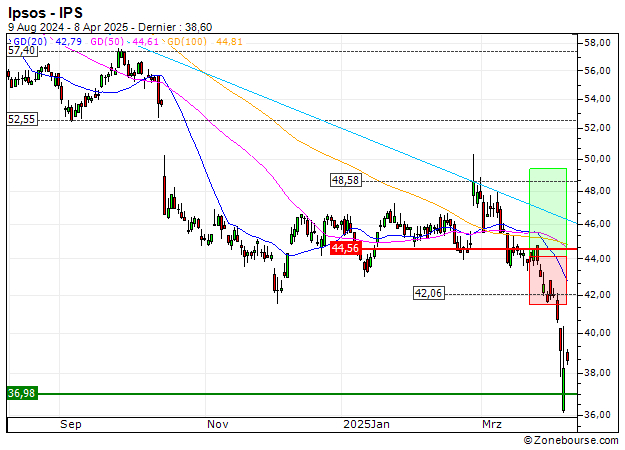Click the 52,00 tick on the price axis

[x=597, y=128]
